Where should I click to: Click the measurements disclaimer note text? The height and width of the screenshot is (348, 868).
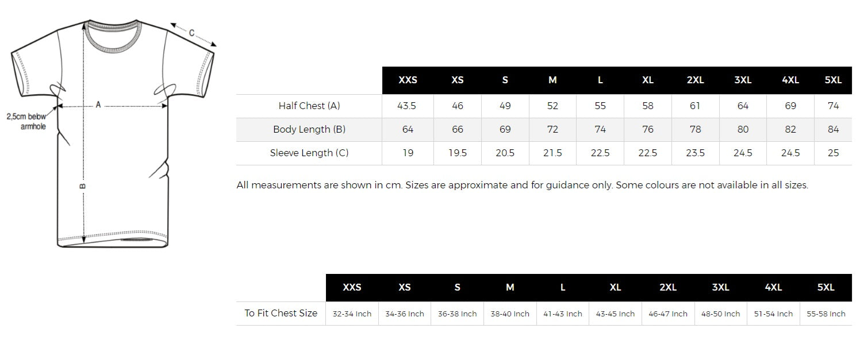coord(522,185)
